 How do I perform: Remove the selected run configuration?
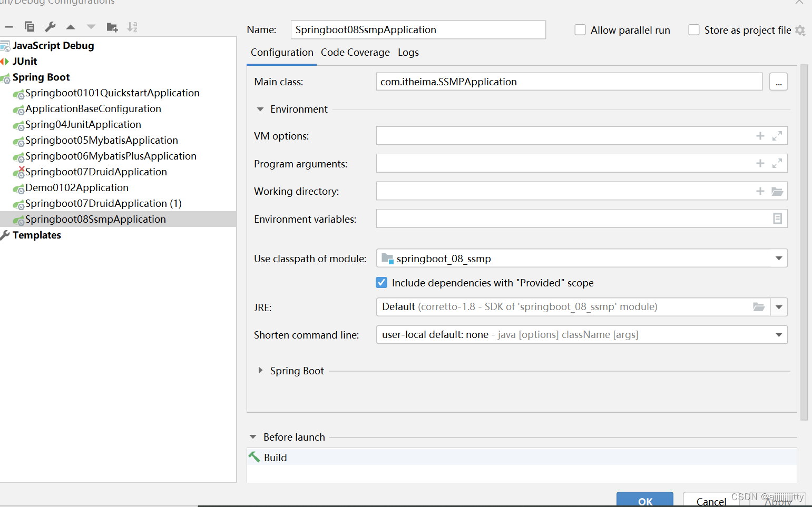pyautogui.click(x=8, y=26)
